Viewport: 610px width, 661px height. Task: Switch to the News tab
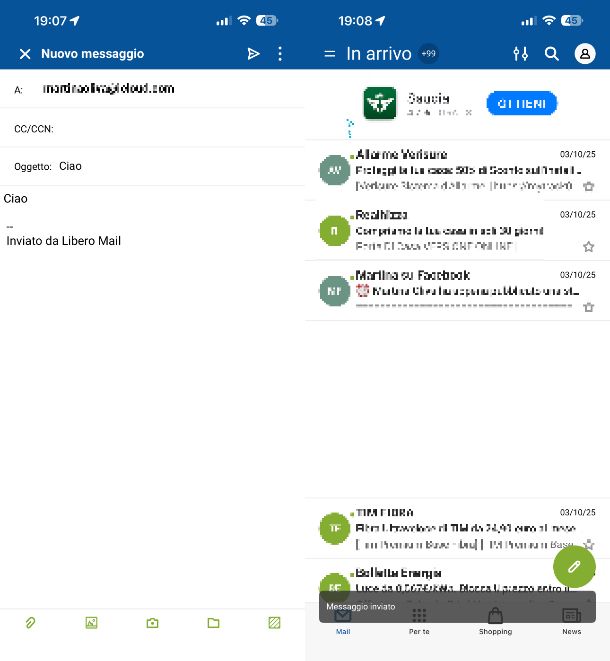[x=571, y=620]
